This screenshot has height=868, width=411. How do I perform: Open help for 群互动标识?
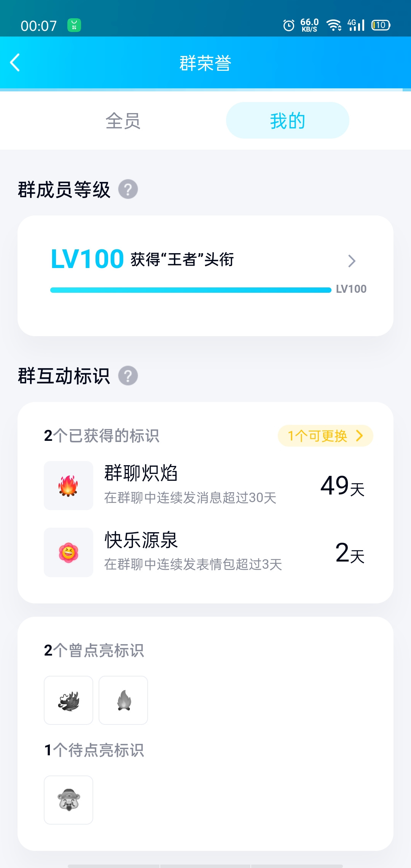coord(128,376)
